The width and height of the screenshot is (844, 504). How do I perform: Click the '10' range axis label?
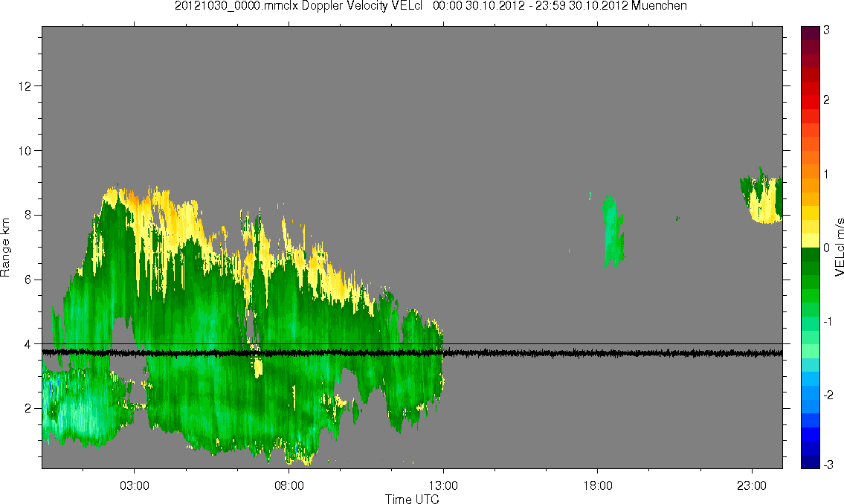[x=25, y=151]
